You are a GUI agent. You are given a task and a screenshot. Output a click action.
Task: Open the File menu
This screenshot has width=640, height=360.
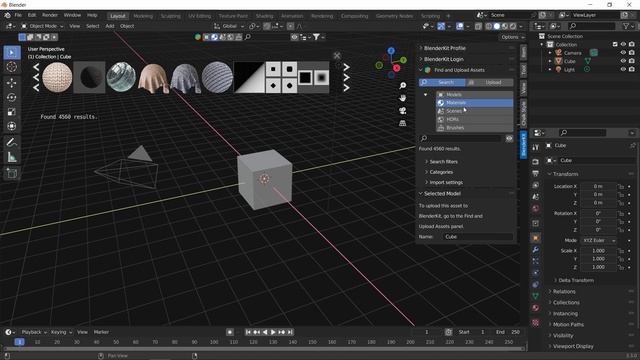18,15
